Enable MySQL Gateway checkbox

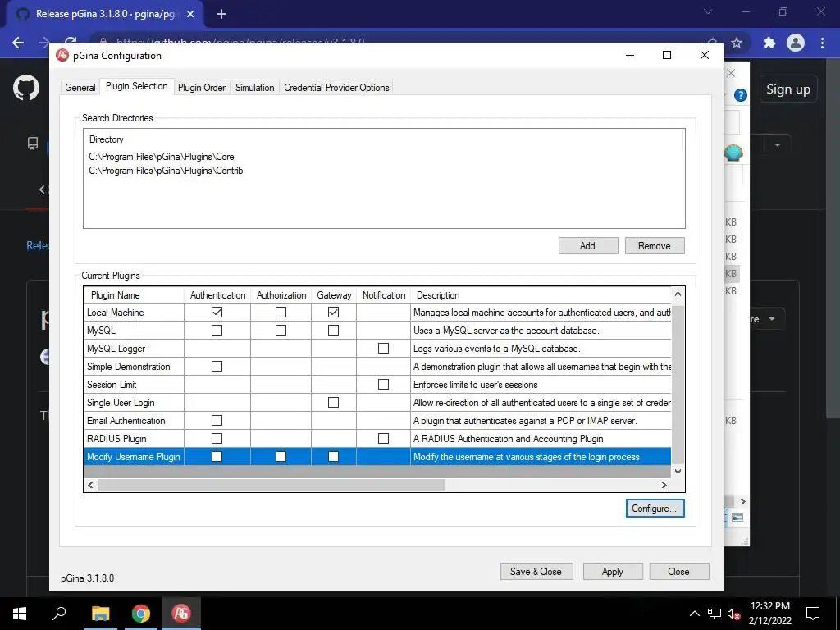click(333, 330)
